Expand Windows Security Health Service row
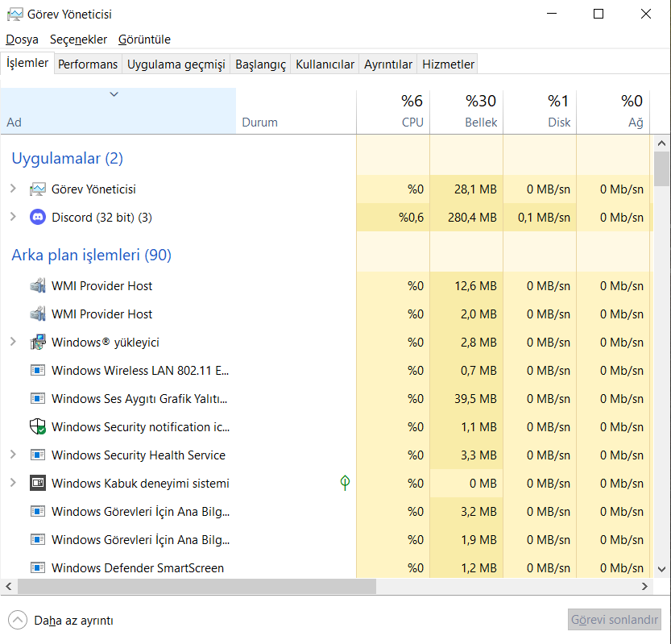Viewport: 671px width, 644px height. [13, 455]
